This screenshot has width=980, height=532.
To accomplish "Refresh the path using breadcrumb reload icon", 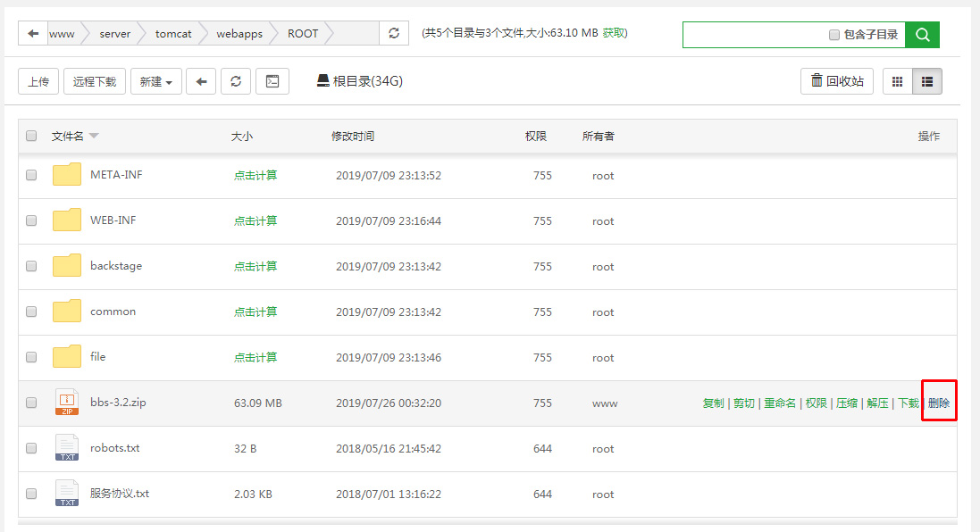I will click(x=394, y=34).
